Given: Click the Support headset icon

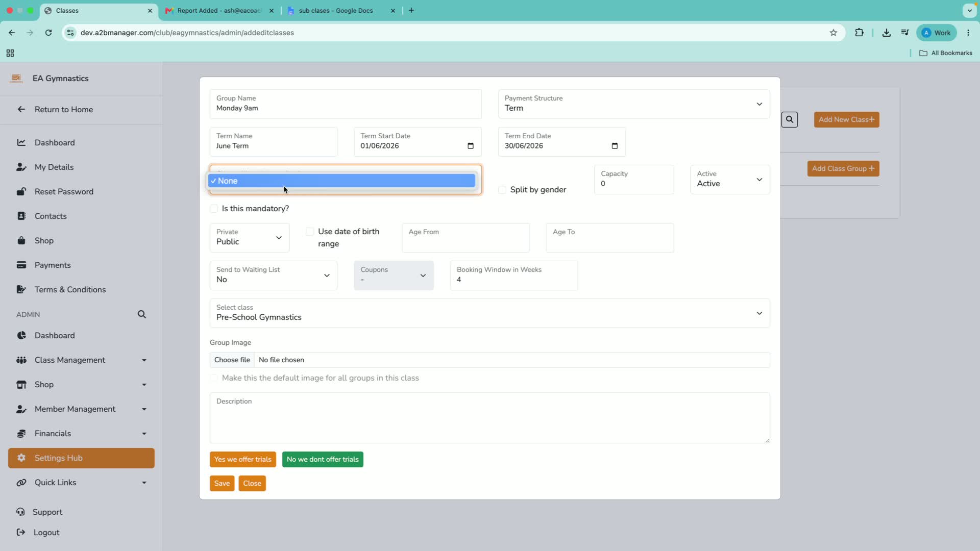Looking at the screenshot, I should [20, 512].
